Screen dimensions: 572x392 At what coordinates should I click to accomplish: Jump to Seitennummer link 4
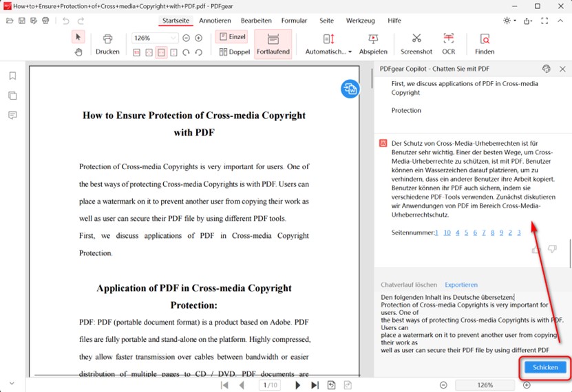[x=458, y=232]
